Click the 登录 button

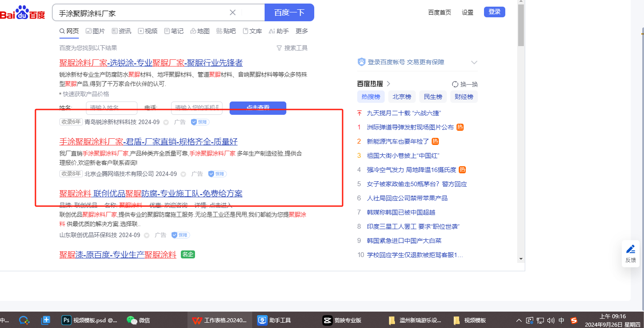pos(495,12)
